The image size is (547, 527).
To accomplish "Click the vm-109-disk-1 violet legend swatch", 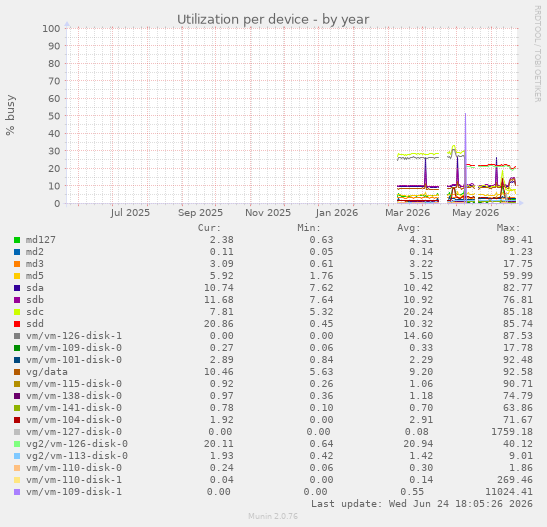I will tap(17, 492).
